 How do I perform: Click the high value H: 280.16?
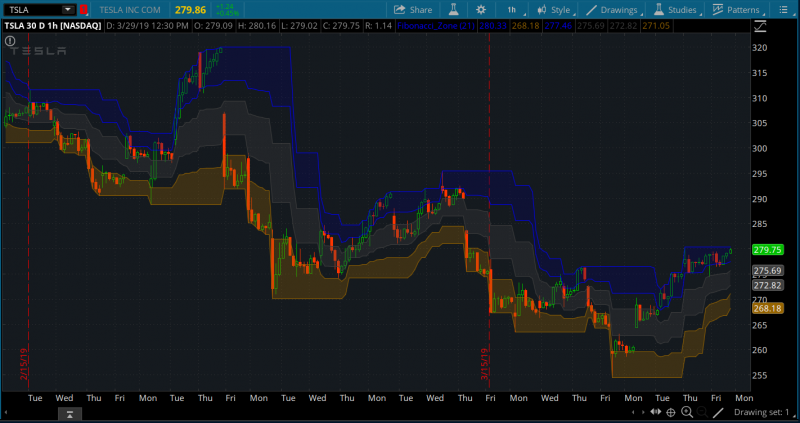(257, 26)
